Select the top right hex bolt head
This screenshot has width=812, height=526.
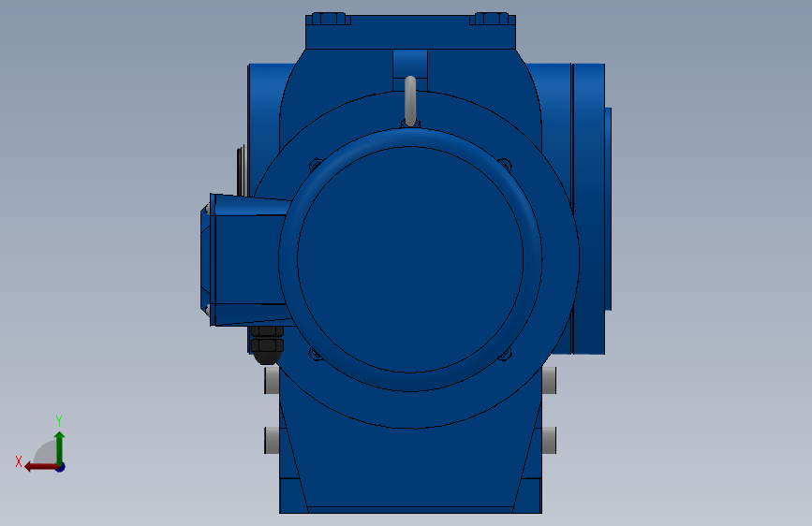point(492,19)
